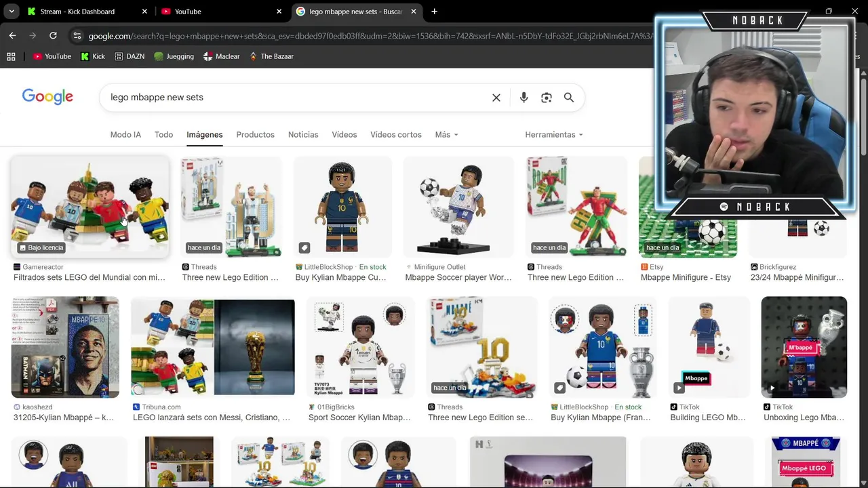Open TikTok Unboxing Lego Mbappe video thumbnail
This screenshot has height=488, width=868.
pos(804,347)
